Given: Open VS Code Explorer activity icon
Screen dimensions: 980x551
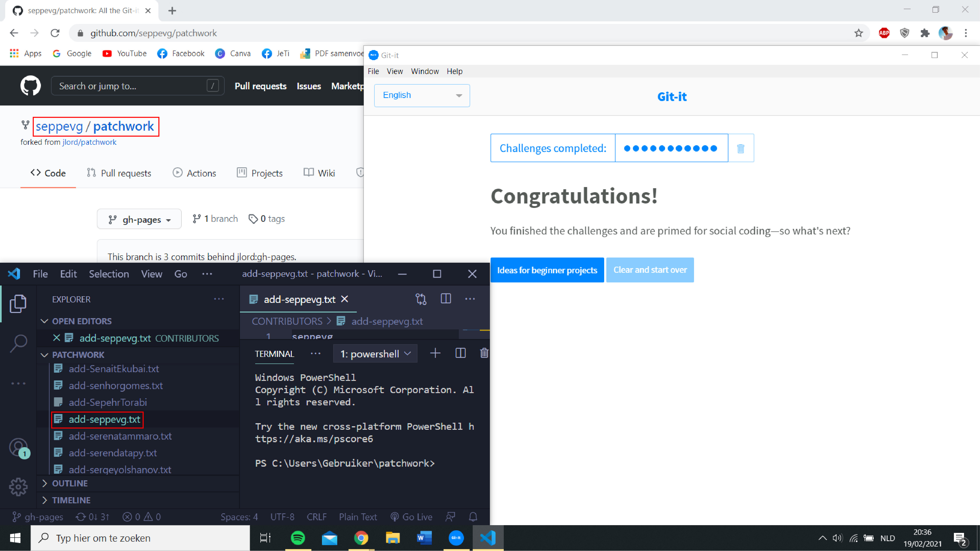Looking at the screenshot, I should [18, 304].
